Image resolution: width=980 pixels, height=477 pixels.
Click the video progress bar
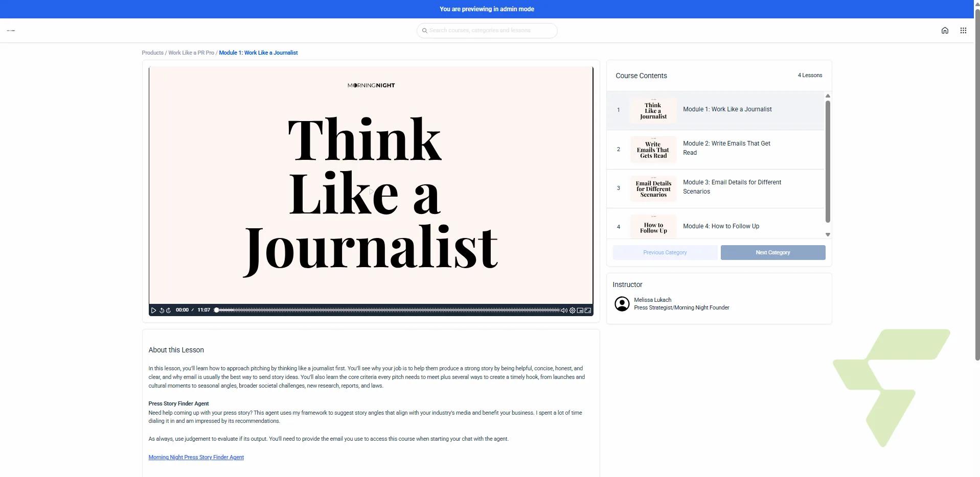[x=388, y=310]
